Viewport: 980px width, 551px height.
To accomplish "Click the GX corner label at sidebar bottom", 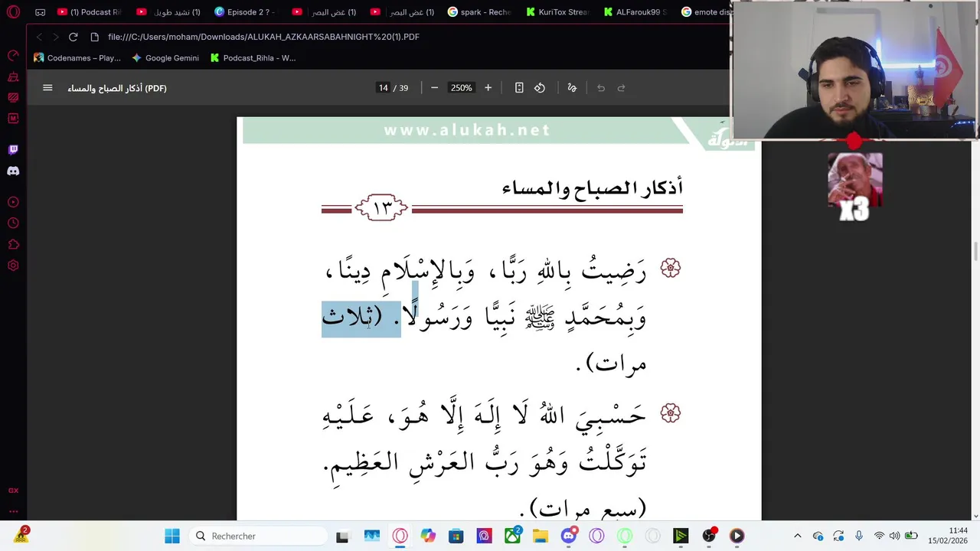I will (x=13, y=491).
